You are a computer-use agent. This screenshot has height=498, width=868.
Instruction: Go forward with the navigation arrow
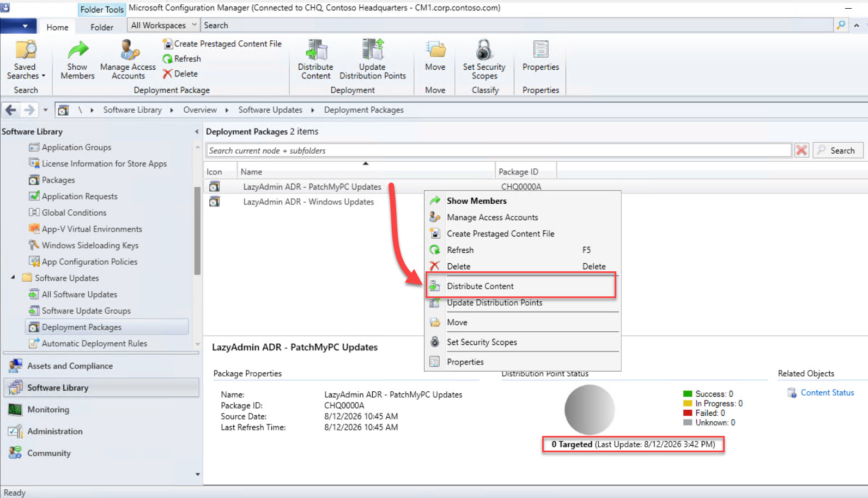coord(29,110)
